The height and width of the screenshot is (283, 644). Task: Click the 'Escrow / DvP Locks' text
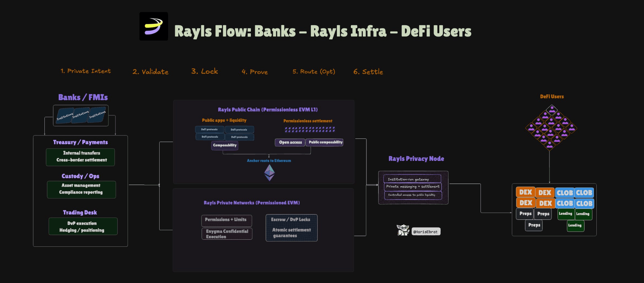[x=290, y=220]
